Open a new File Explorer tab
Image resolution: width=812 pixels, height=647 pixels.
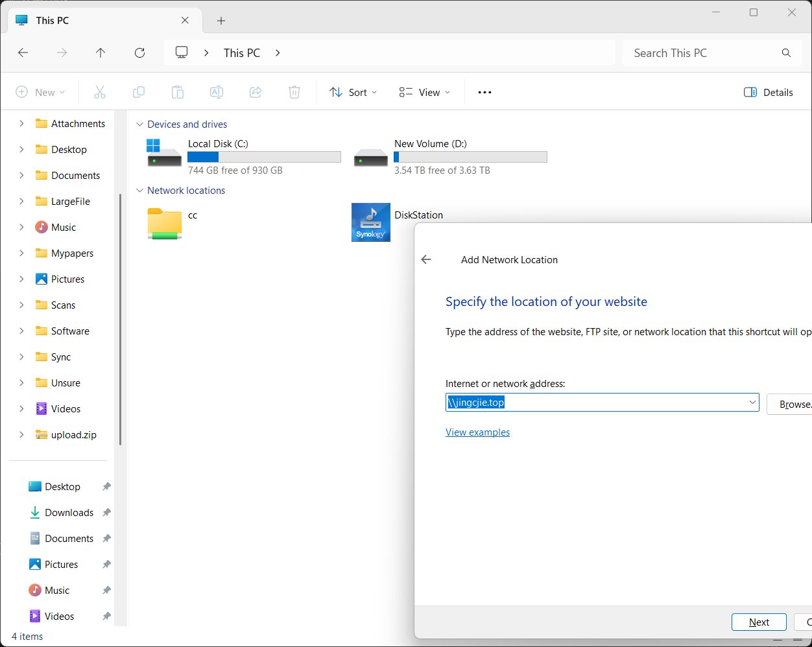coord(221,21)
